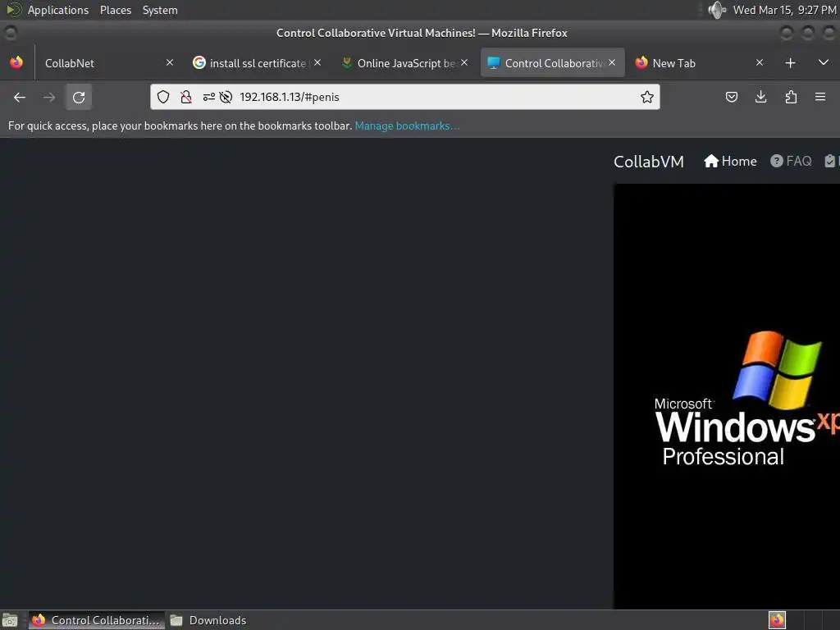840x630 pixels.
Task: Open the FAQ navigation link
Action: point(792,161)
